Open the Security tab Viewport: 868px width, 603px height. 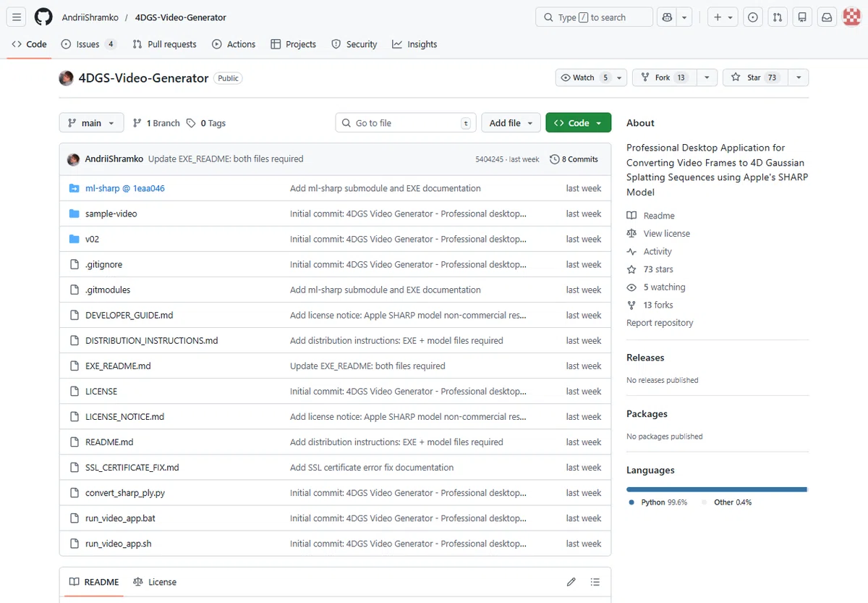click(354, 44)
